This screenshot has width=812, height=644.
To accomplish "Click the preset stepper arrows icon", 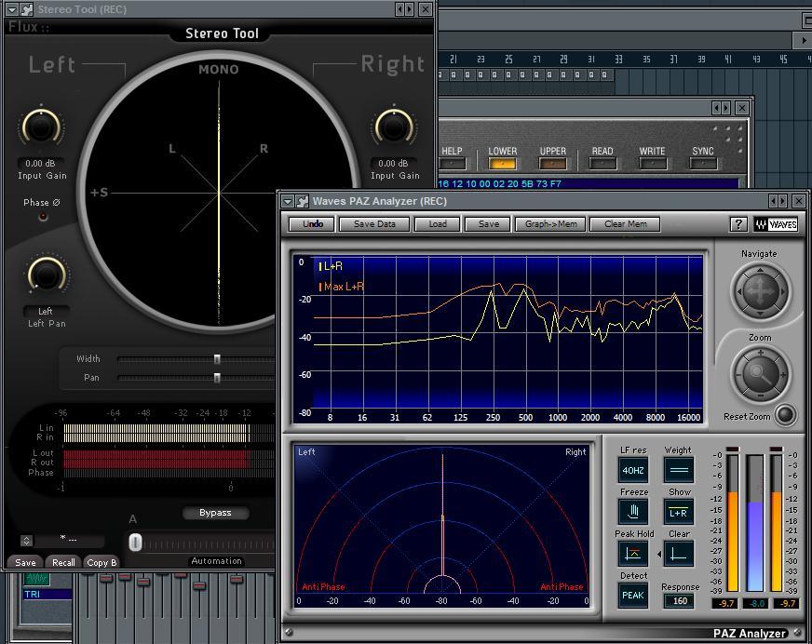I will 26,541.
